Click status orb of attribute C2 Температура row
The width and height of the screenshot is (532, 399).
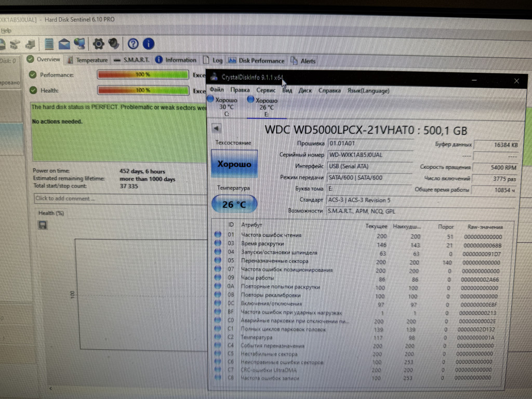tap(218, 337)
